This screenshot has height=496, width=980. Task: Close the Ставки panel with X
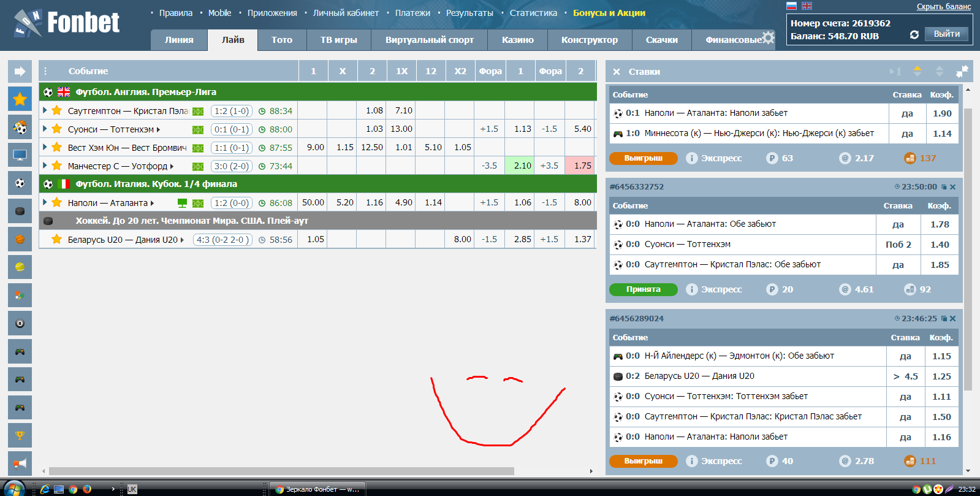617,72
